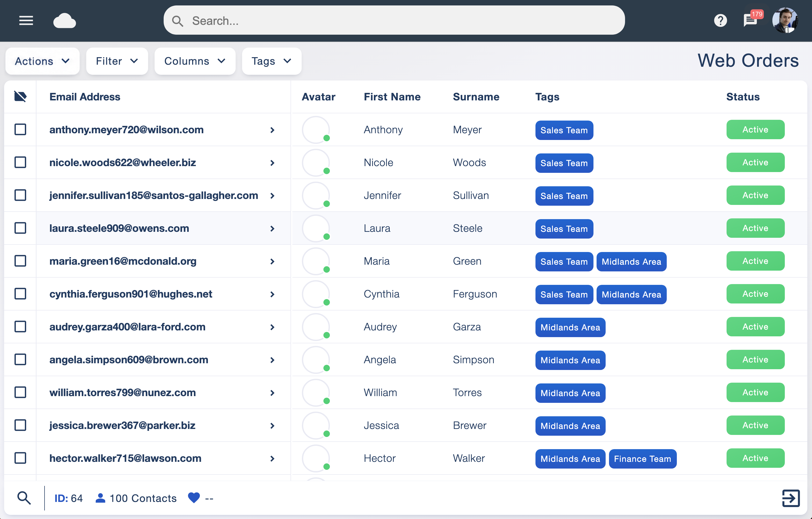Screen dimensions: 812x519
Task: Click the exit arrow icon in footer
Action: pos(791,498)
